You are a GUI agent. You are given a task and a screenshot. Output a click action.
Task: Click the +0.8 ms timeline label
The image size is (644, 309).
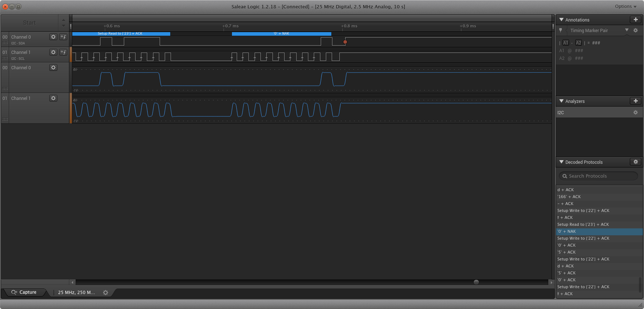tap(349, 26)
